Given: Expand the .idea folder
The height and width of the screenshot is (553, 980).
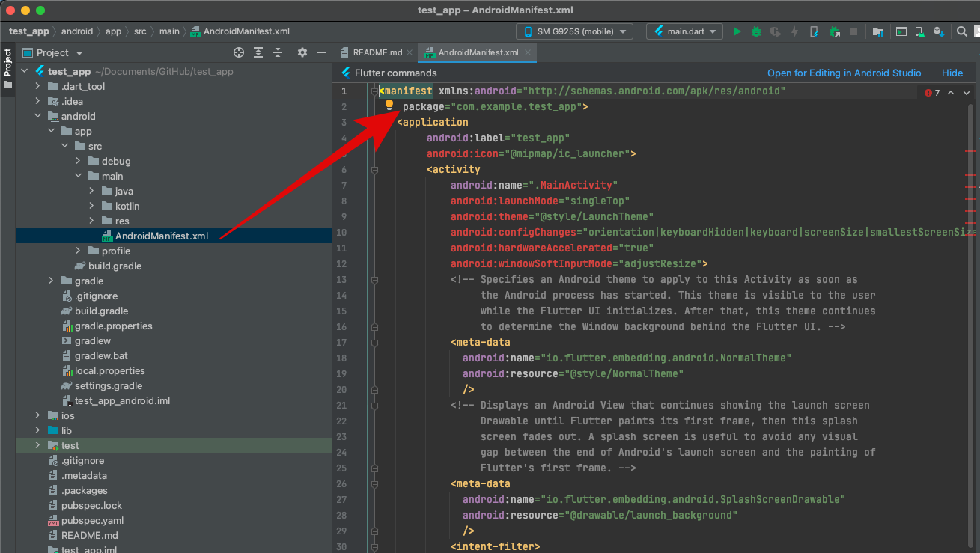Looking at the screenshot, I should click(x=38, y=101).
